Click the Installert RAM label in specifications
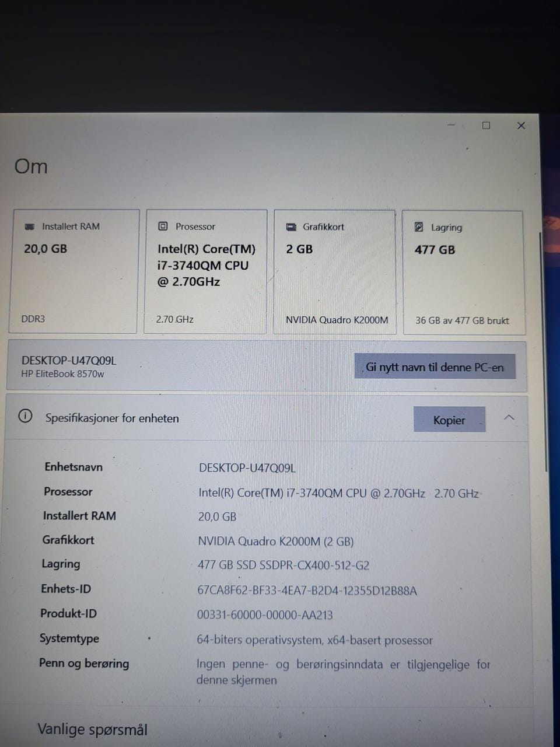 click(x=79, y=516)
